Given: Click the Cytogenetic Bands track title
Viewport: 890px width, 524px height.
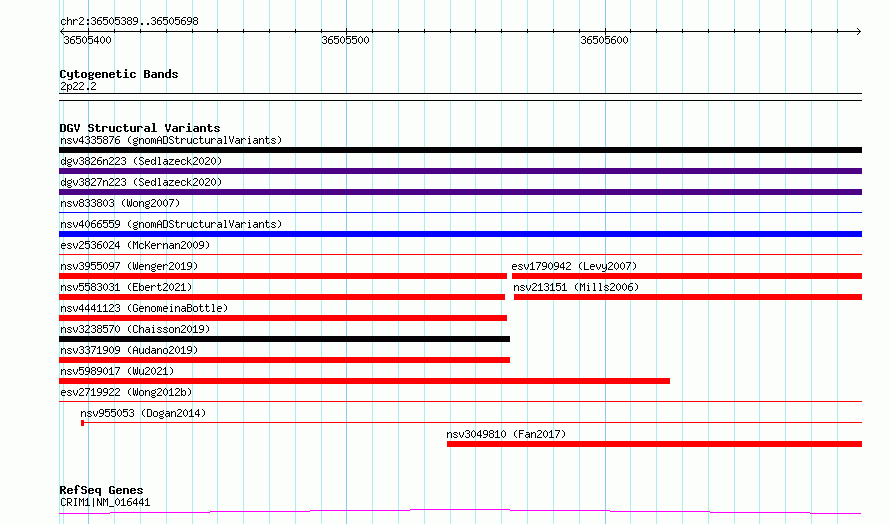Looking at the screenshot, I should [119, 74].
